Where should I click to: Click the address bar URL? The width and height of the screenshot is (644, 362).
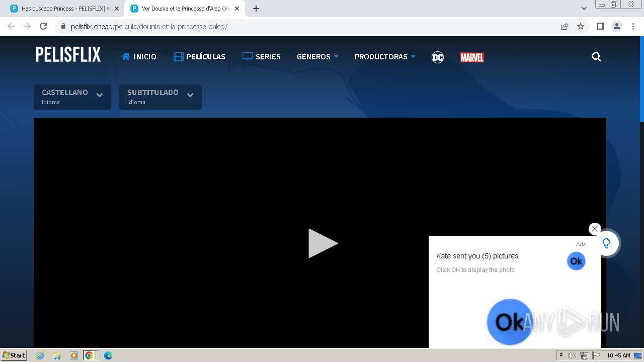(x=149, y=27)
